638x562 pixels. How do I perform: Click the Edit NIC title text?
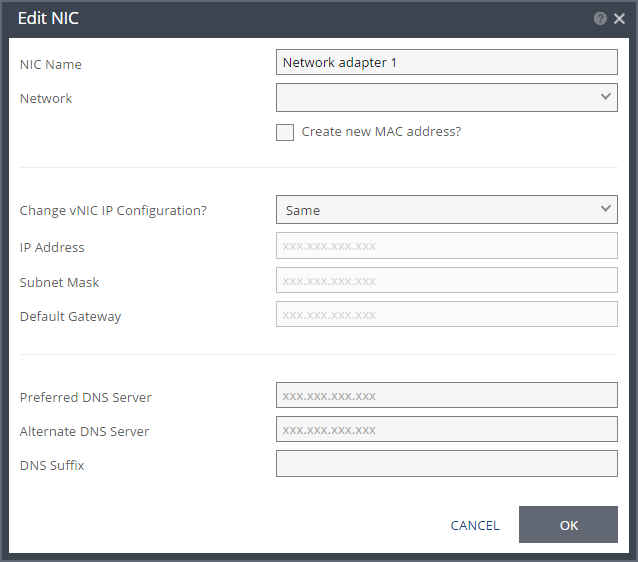(48, 18)
